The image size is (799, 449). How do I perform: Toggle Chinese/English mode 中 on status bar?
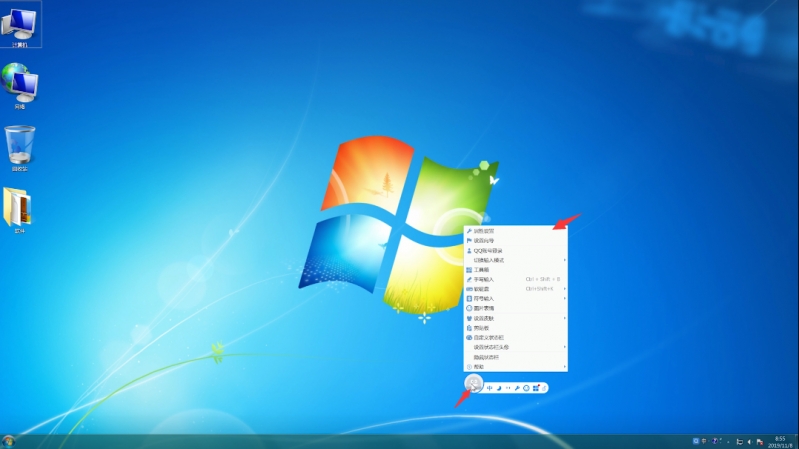[x=489, y=388]
